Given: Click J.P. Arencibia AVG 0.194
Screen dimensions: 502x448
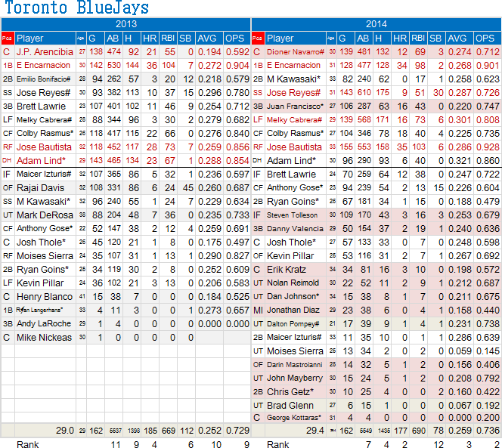Looking at the screenshot, I should pos(209,52).
